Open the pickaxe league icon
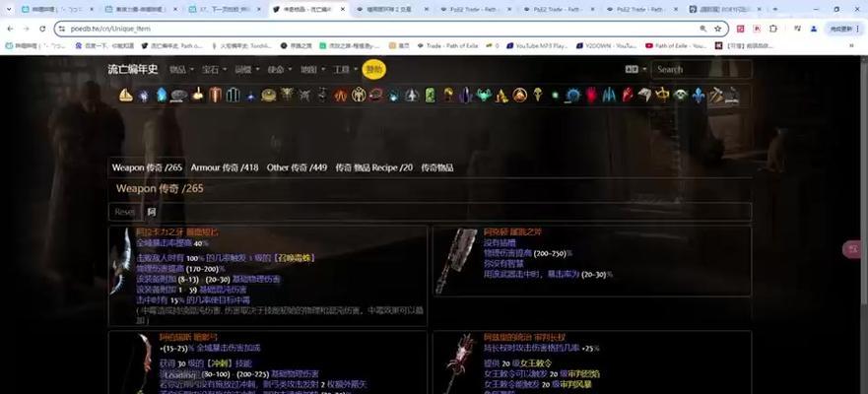This screenshot has width=868, height=394. click(715, 96)
